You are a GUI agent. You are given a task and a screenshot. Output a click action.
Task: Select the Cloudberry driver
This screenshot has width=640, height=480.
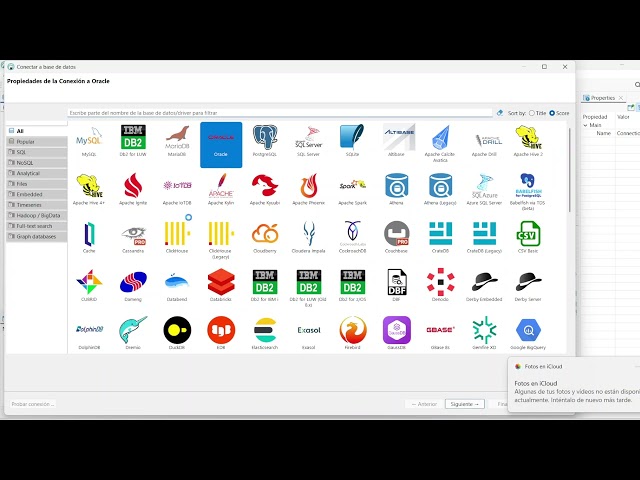265,238
